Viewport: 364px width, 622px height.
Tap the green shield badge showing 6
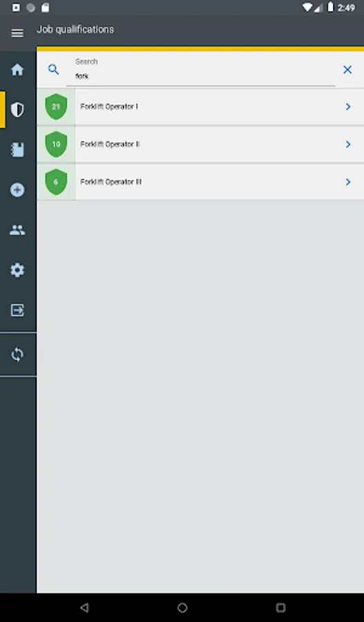[x=56, y=182]
